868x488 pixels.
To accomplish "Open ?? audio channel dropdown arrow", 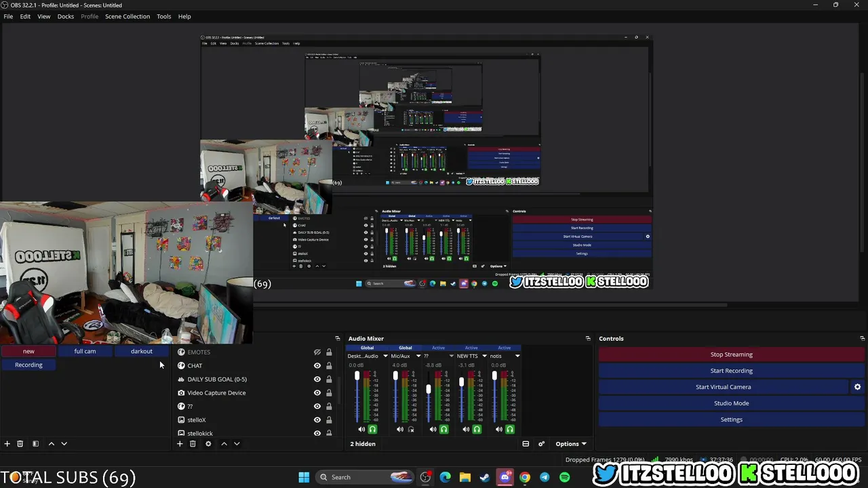I will 451,356.
